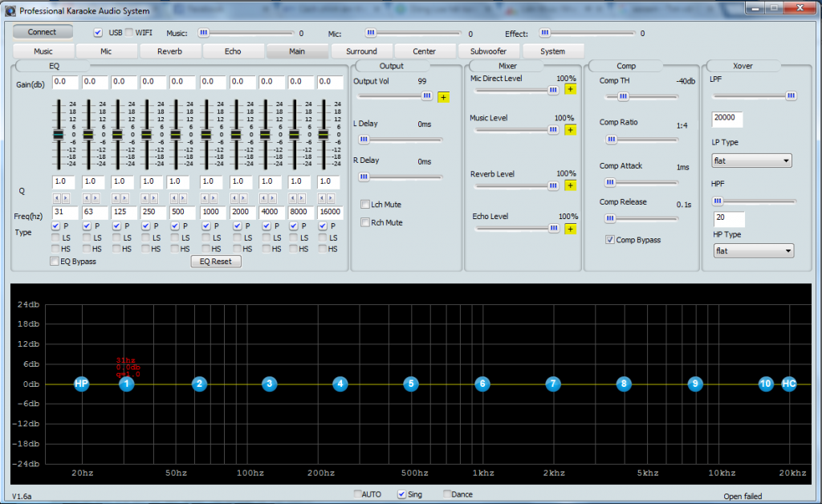Disable the Comp Bypass checkbox
The width and height of the screenshot is (822, 504).
click(610, 240)
